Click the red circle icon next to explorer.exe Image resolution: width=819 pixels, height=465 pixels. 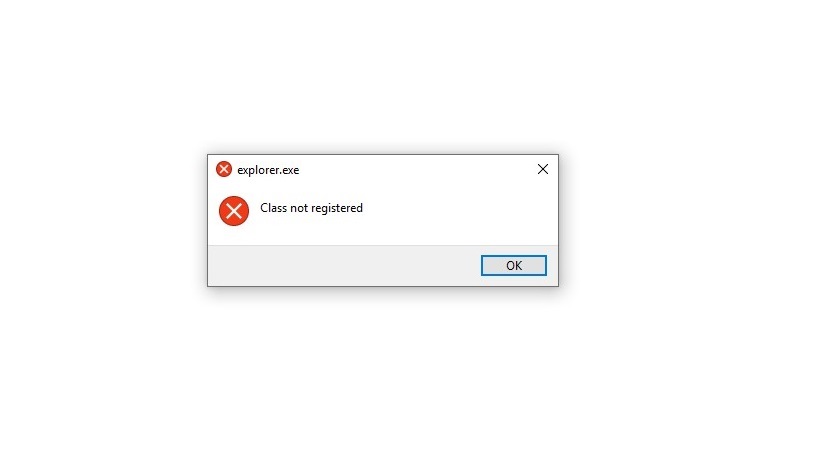(224, 169)
